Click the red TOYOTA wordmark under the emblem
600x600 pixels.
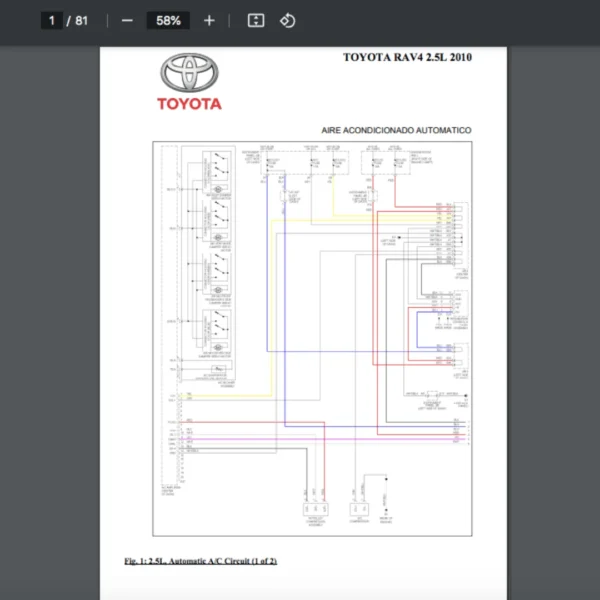pyautogui.click(x=189, y=103)
